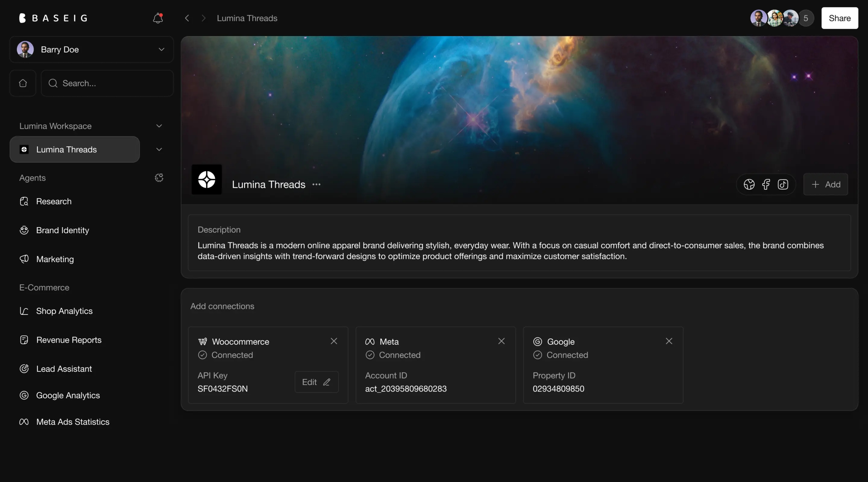The height and width of the screenshot is (482, 868).
Task: Click the TikTok social icon
Action: point(783,184)
